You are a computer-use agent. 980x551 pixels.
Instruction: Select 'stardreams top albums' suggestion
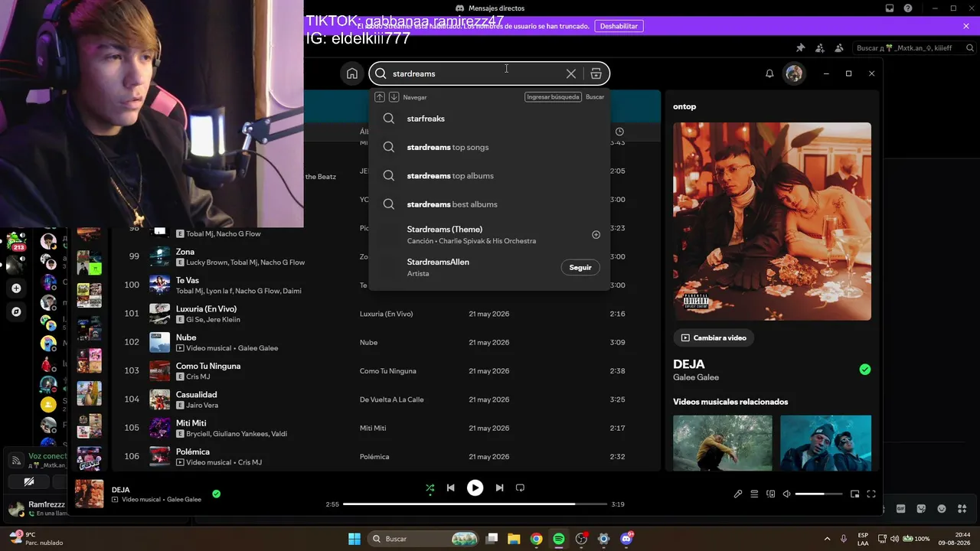tap(489, 175)
